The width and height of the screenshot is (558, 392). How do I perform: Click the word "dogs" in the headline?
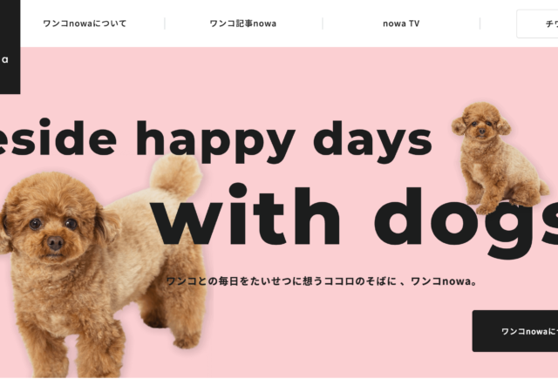click(x=466, y=222)
